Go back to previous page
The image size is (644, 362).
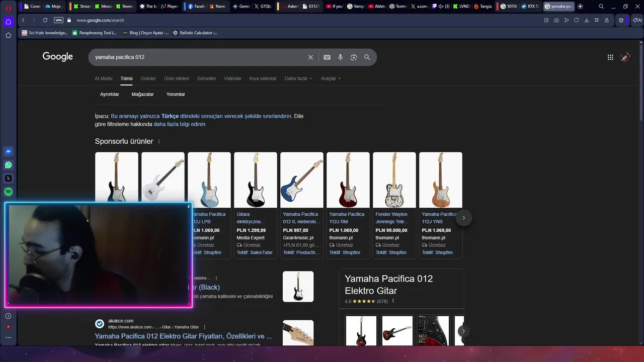pyautogui.click(x=23, y=20)
